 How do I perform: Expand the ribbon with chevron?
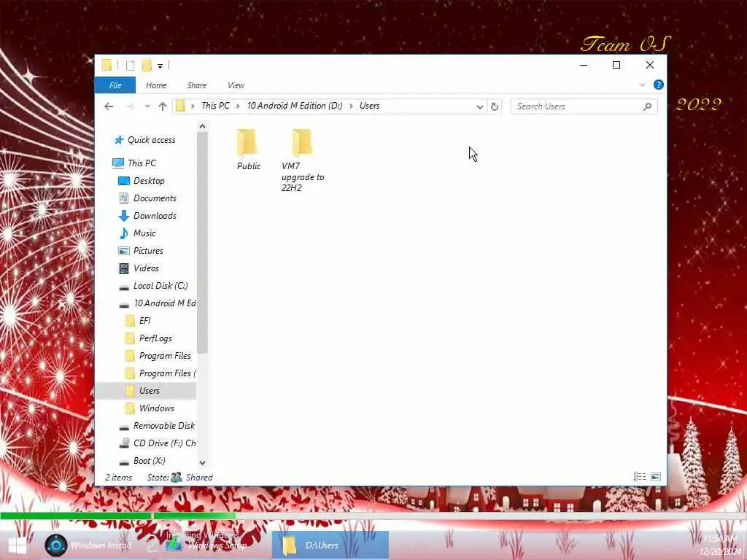(642, 85)
